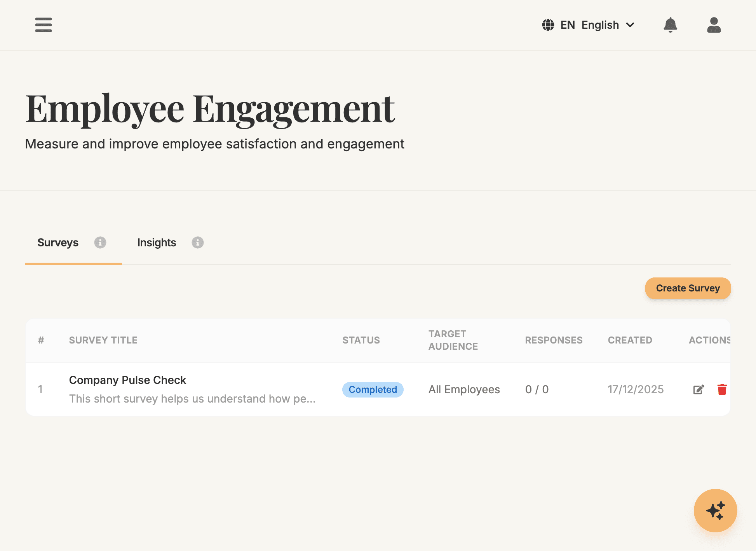Open the Company Pulse Check survey title
Image resolution: width=756 pixels, height=551 pixels.
(x=127, y=380)
